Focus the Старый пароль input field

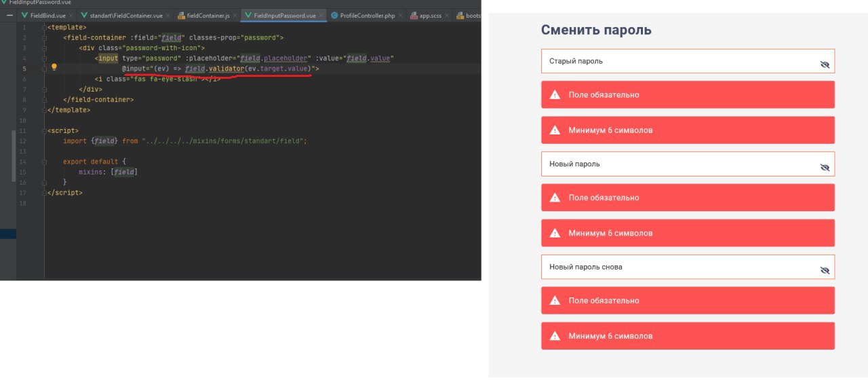[688, 61]
